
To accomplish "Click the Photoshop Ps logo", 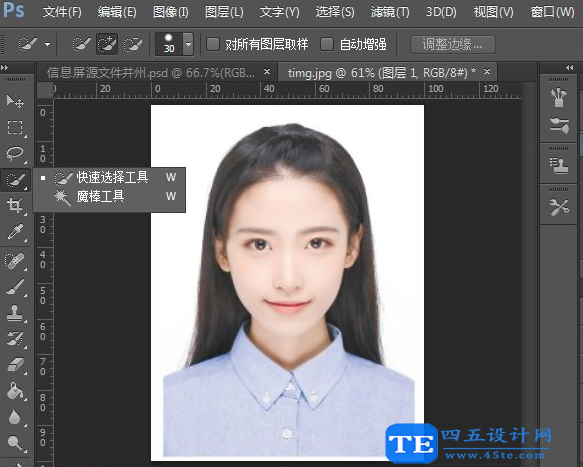I will 13,10.
